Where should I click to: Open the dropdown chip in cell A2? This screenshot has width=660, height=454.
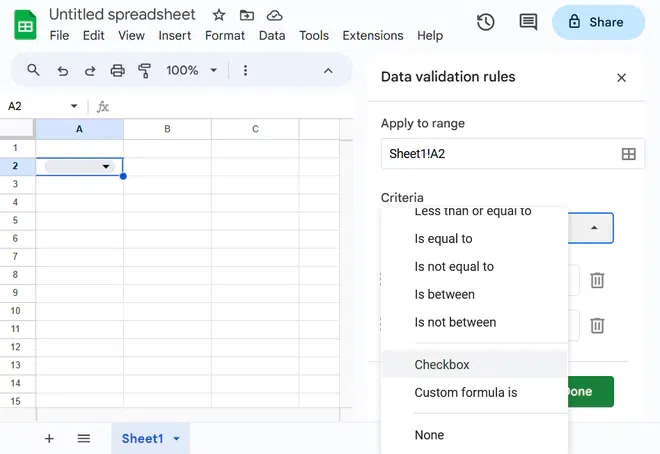pyautogui.click(x=105, y=167)
